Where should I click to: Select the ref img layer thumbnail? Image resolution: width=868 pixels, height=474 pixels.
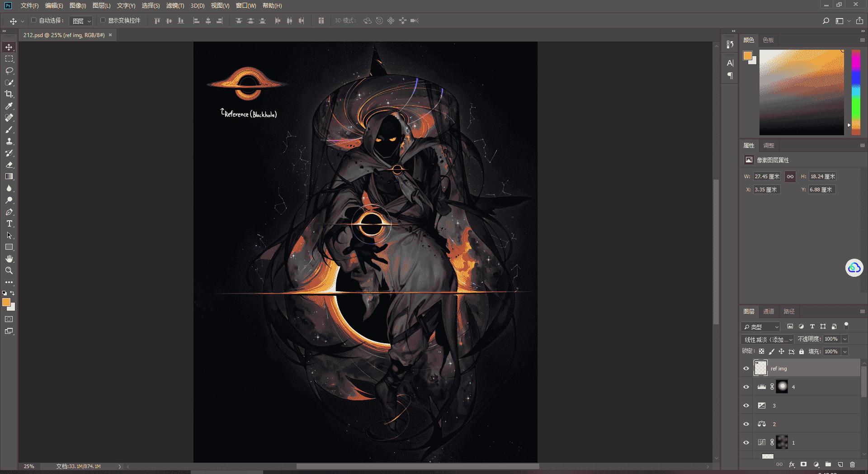[760, 368]
